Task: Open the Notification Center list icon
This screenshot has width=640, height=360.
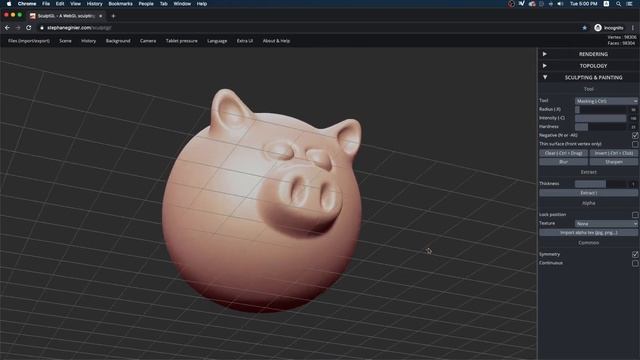Action: point(629,4)
